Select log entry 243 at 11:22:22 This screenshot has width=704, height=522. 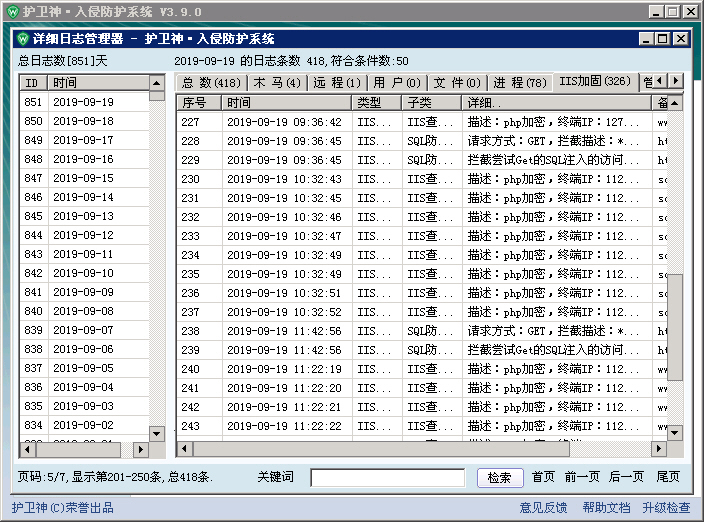[x=422, y=426]
